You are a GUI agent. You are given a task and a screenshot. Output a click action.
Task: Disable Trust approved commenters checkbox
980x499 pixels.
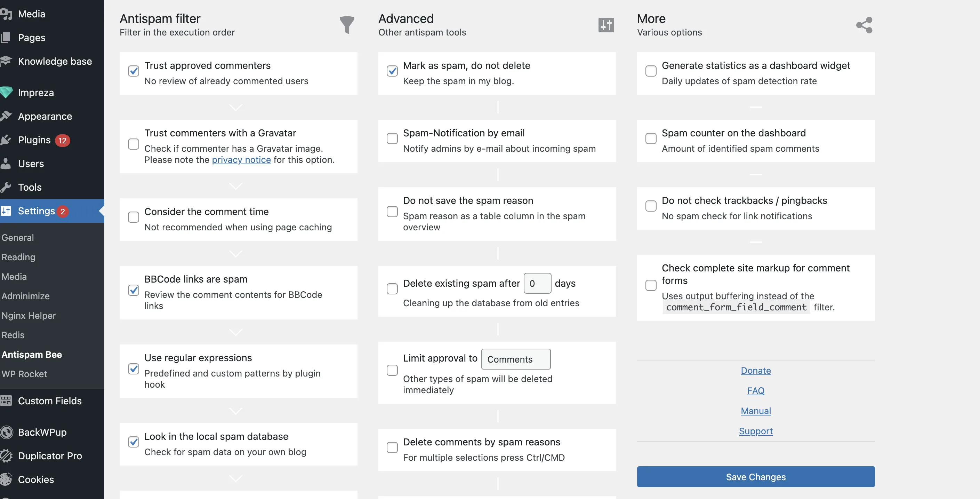pyautogui.click(x=134, y=71)
